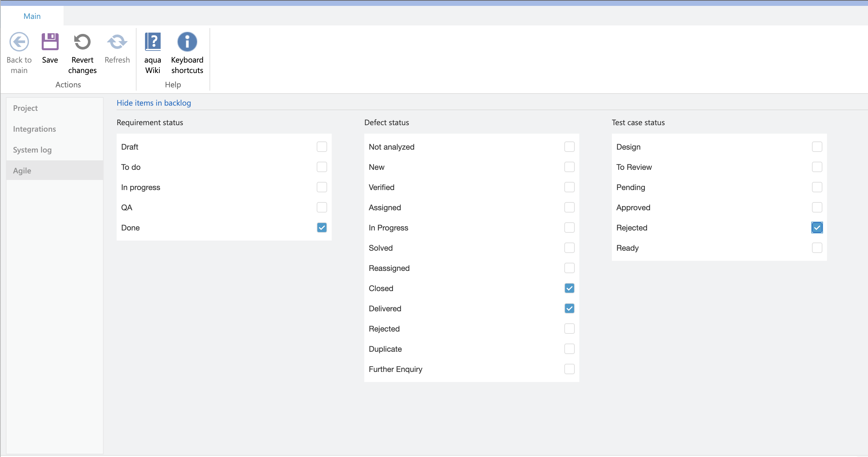Image resolution: width=868 pixels, height=457 pixels.
Task: Uncheck the Delivered defect status checkbox
Action: [x=569, y=308]
